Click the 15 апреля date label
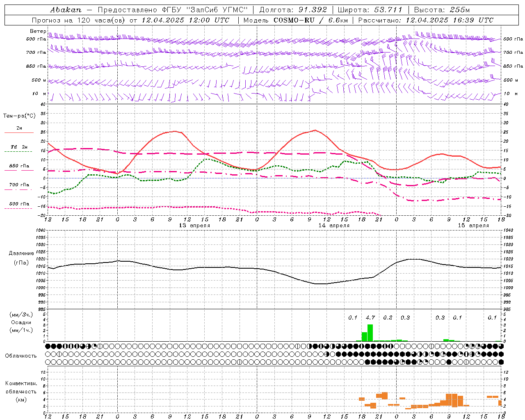The width and height of the screenshot is (525, 420). pyautogui.click(x=473, y=226)
